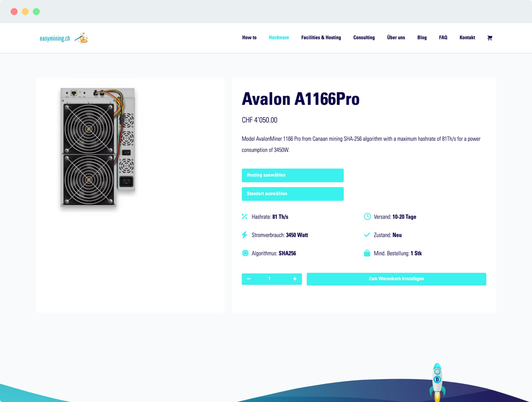532x402 pixels.
Task: Open the shopping cart icon
Action: tap(490, 38)
